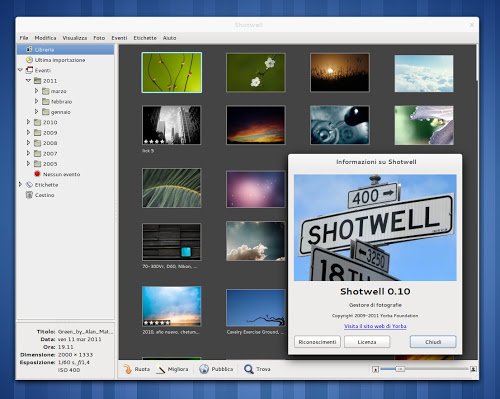500x399 pixels.
Task: Expand the 2009 year node
Action: point(28,132)
